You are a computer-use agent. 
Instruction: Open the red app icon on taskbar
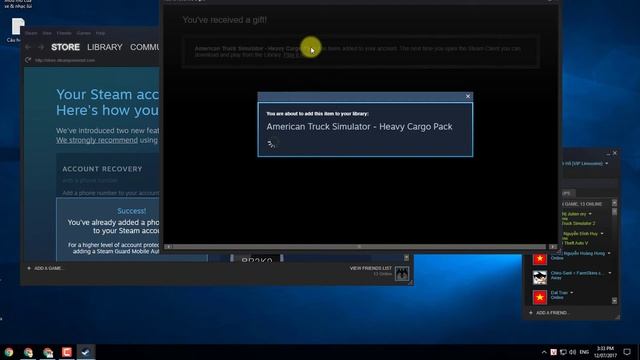pyautogui.click(x=67, y=352)
